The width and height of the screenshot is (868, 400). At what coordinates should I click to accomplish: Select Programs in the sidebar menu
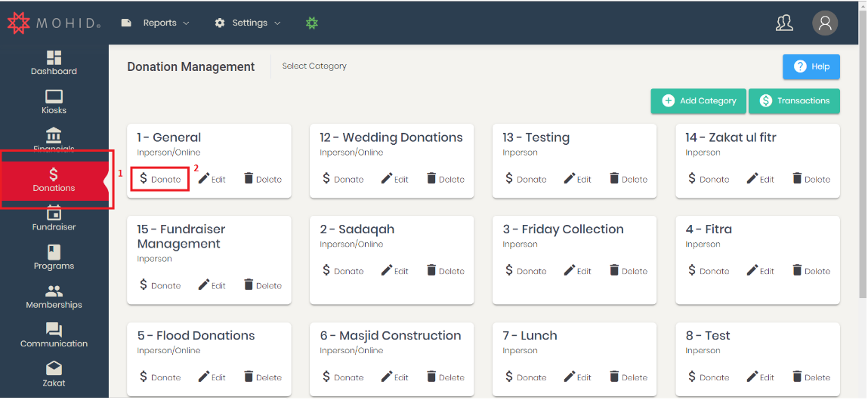[54, 257]
